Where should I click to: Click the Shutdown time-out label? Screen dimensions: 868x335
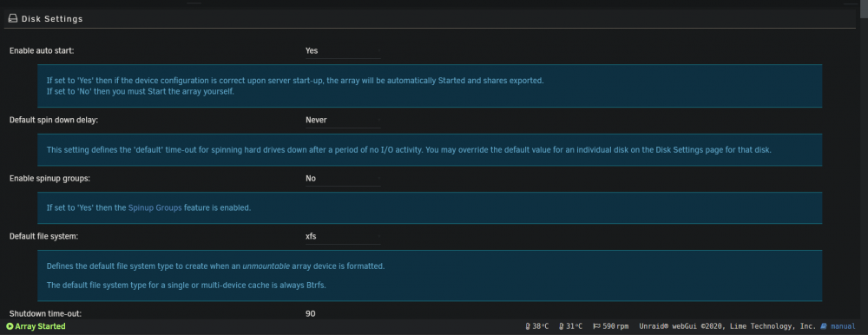click(x=46, y=314)
